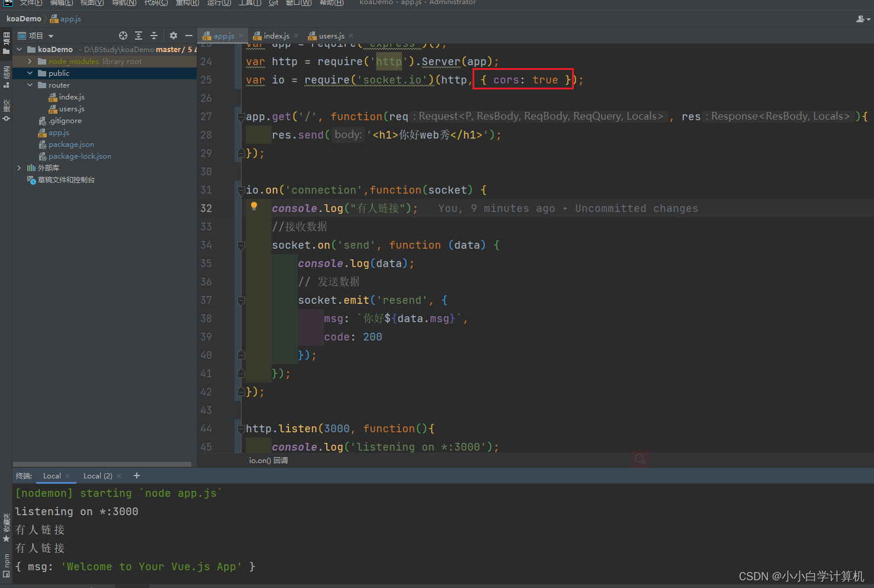The height and width of the screenshot is (588, 874).
Task: Click the search magnifier icon near editor bottom
Action: 640,459
